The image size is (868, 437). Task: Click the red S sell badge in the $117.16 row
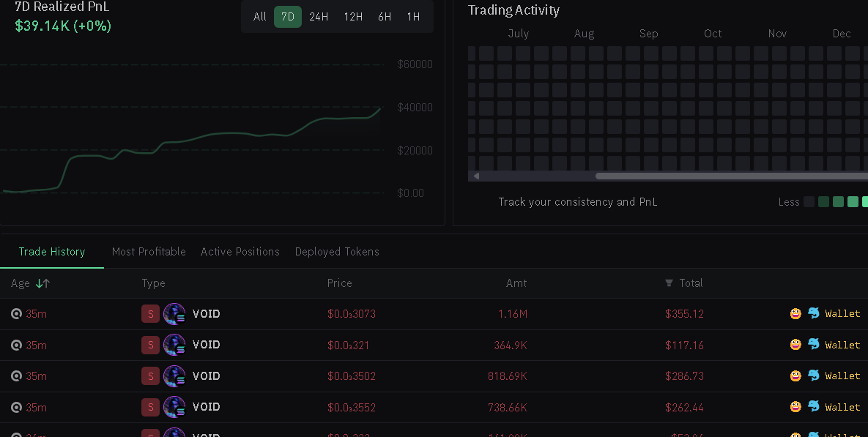coord(151,346)
